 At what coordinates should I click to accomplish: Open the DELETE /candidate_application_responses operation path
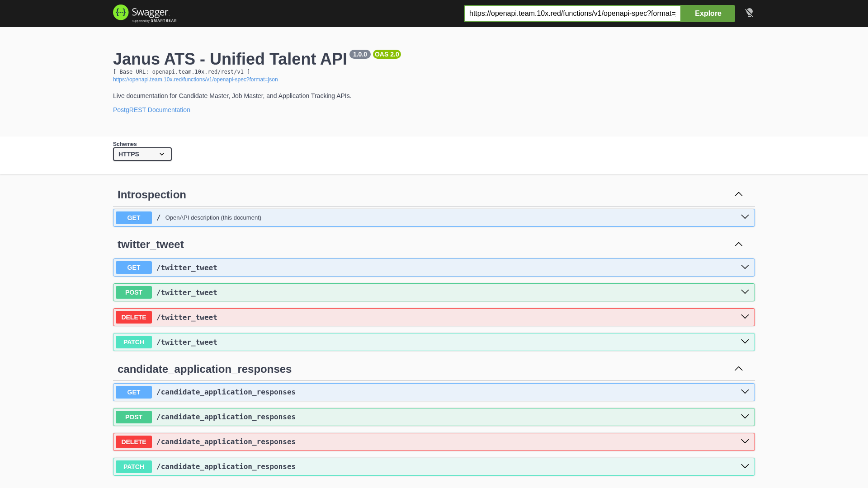[x=226, y=442]
